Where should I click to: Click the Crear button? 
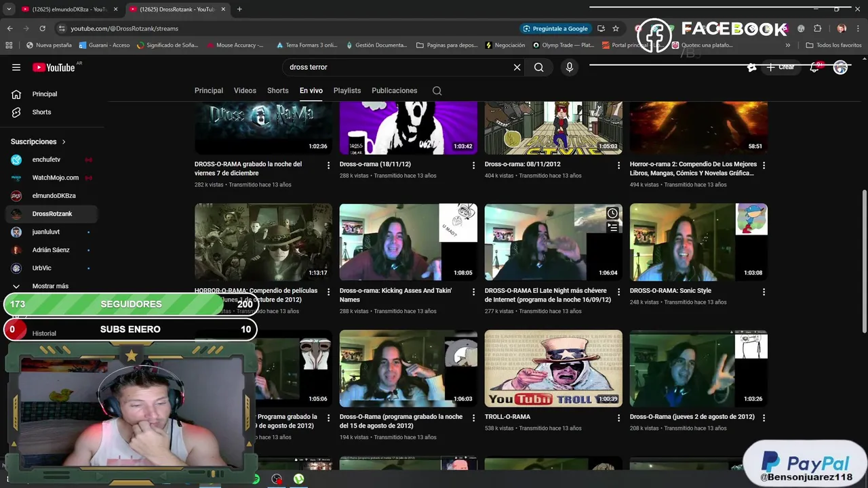pos(780,67)
